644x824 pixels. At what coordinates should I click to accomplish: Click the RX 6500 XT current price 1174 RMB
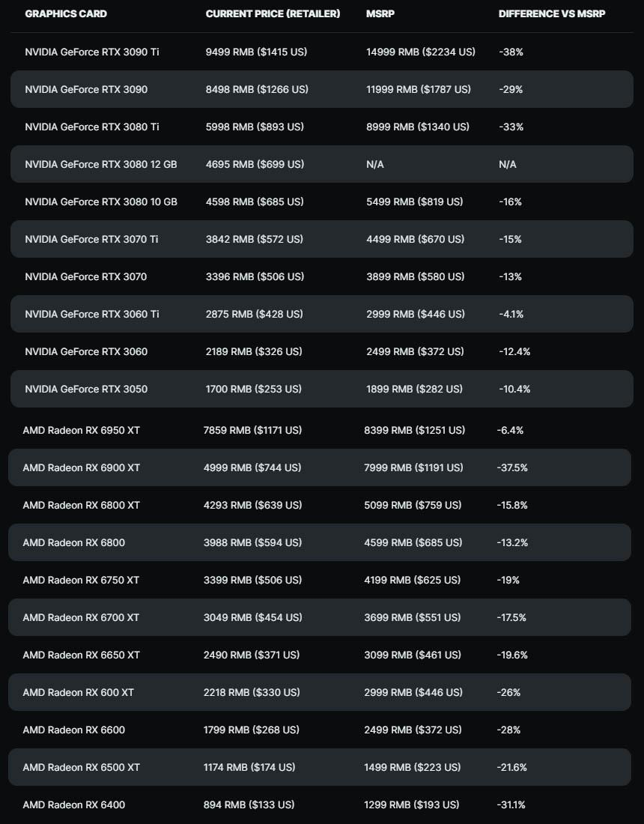(249, 767)
